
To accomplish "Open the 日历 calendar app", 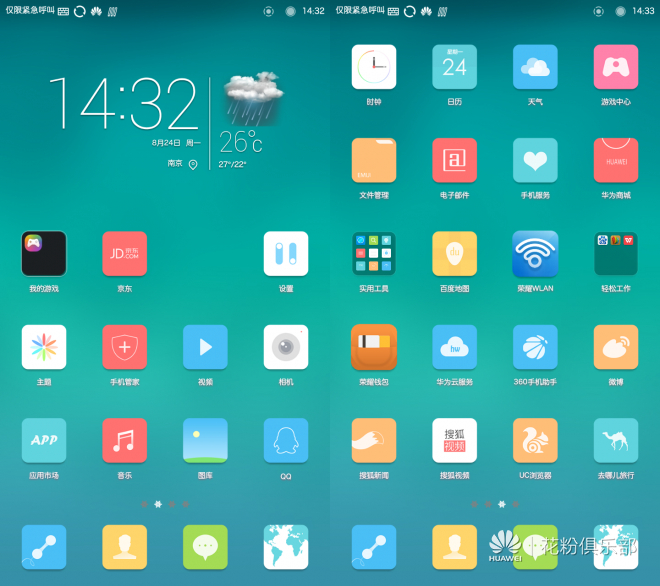I will [455, 67].
